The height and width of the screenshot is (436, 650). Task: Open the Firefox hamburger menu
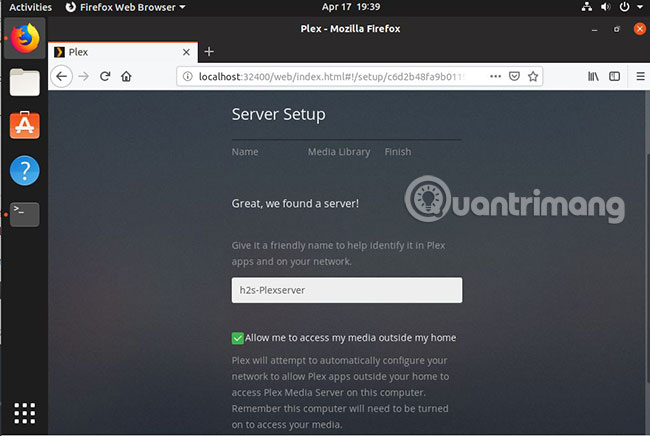pyautogui.click(x=640, y=76)
